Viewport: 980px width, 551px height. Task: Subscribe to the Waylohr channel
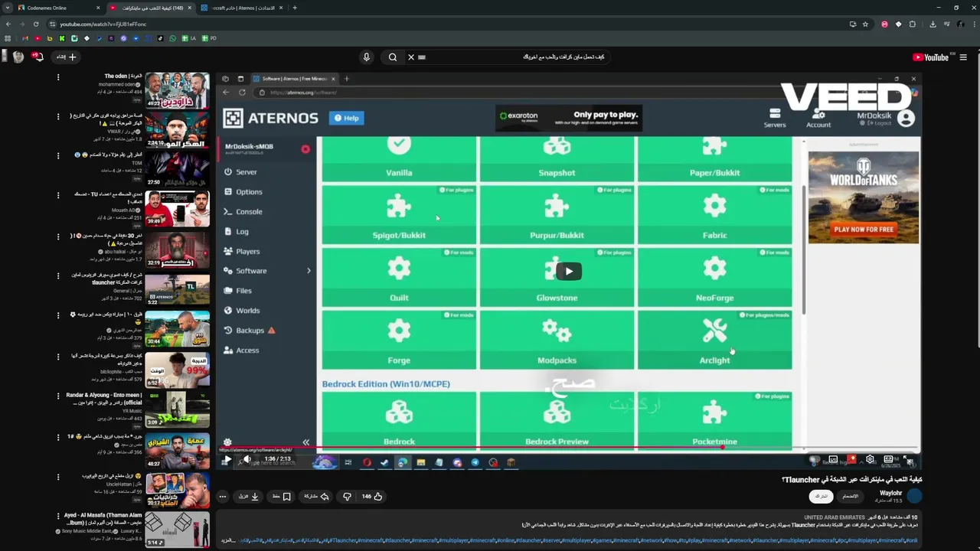tap(821, 497)
